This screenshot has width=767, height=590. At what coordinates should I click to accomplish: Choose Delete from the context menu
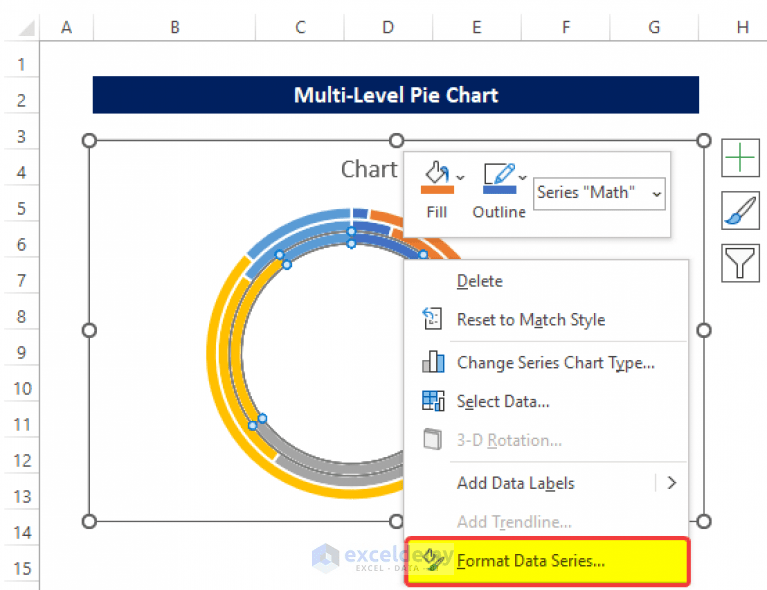[479, 281]
